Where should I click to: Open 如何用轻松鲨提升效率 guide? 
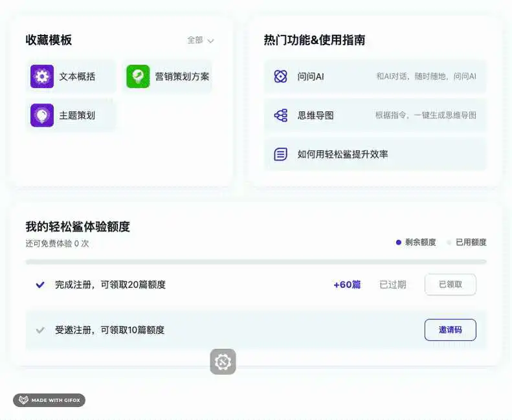tap(375, 154)
